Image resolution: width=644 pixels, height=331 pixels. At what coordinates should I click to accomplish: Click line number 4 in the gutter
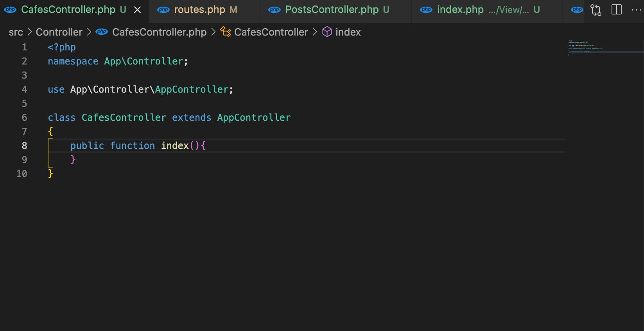tap(24, 89)
